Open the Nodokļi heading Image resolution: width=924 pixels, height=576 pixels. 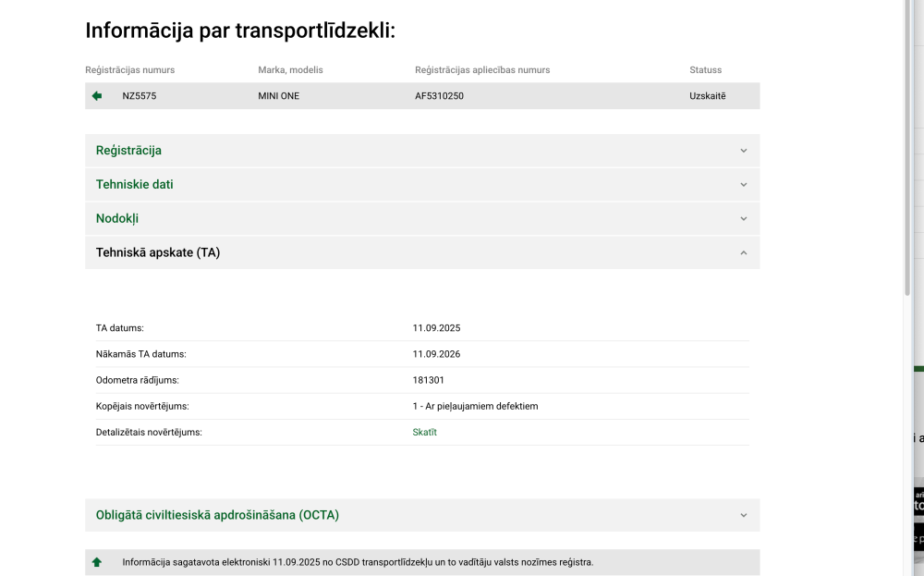point(117,219)
